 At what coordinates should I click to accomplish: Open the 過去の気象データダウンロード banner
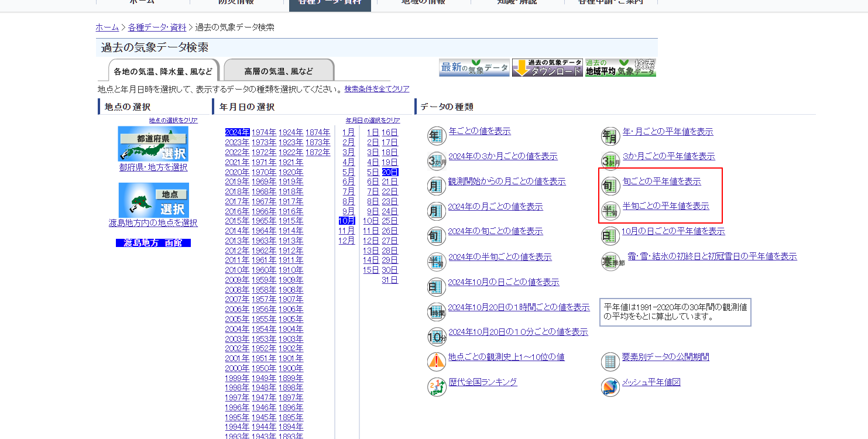[x=548, y=67]
